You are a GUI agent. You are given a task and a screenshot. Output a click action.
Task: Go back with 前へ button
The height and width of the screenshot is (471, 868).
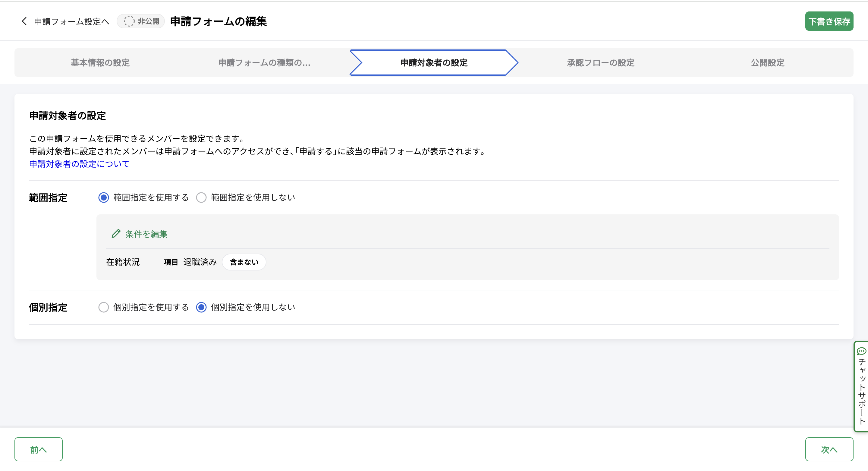click(x=38, y=449)
